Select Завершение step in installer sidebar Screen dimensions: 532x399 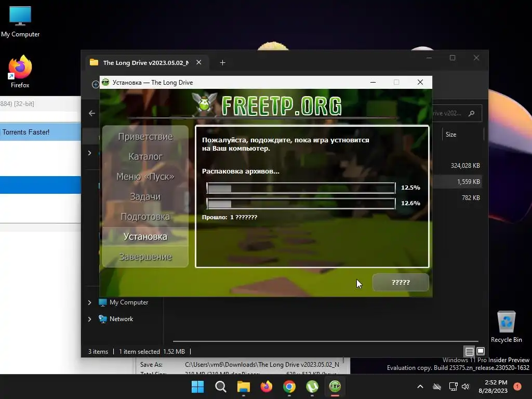tap(145, 257)
